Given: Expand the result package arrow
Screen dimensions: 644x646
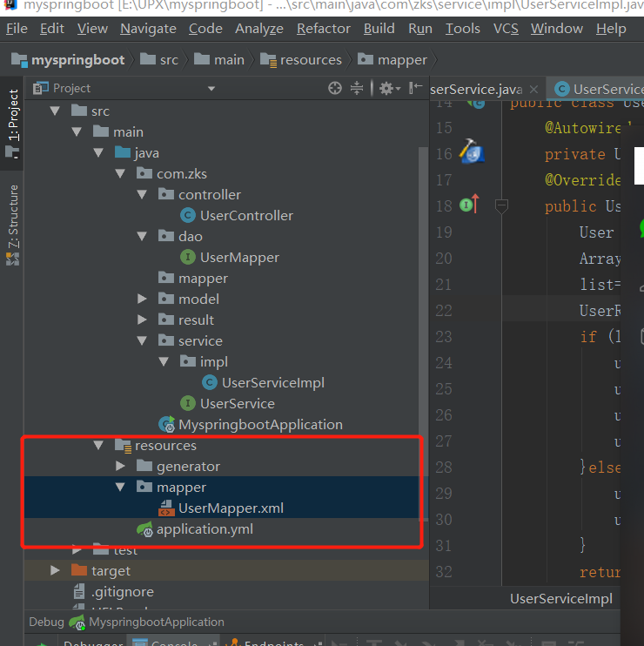Looking at the screenshot, I should pos(142,320).
